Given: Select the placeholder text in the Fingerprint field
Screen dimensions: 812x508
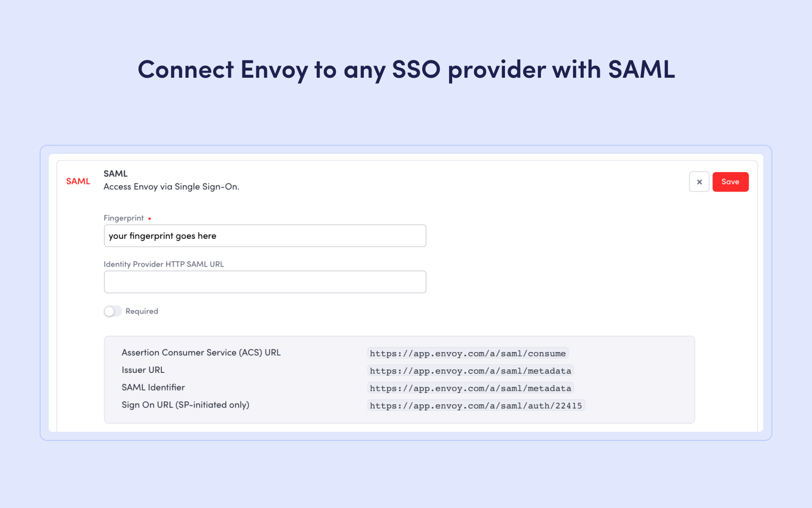Looking at the screenshot, I should (x=162, y=235).
